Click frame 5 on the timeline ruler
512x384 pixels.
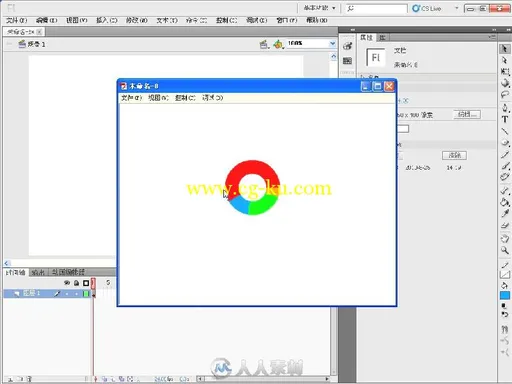pyautogui.click(x=108, y=283)
